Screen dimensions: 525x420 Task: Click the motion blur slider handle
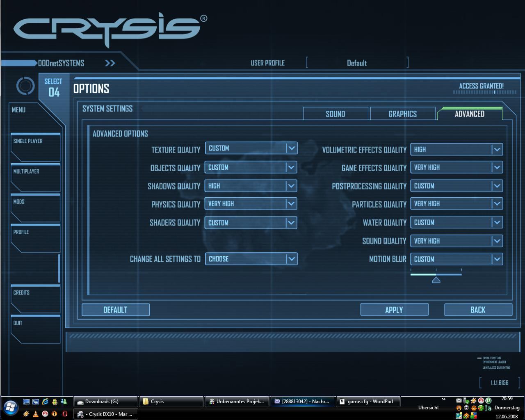(x=436, y=280)
